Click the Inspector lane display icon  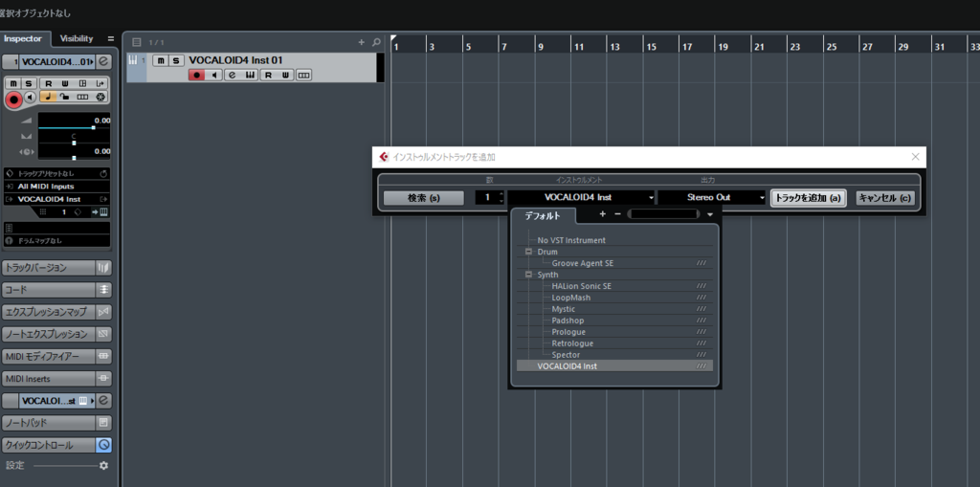82,97
